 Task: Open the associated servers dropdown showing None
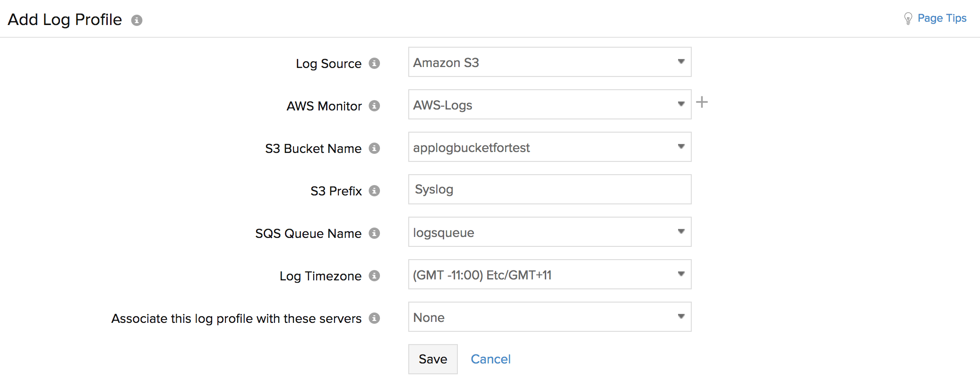(550, 317)
